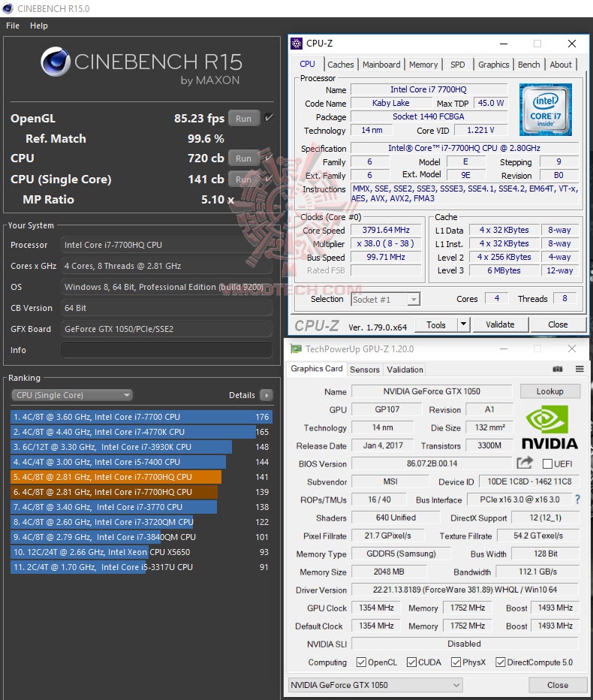Screen dimensions: 593x700
Task: Click the Core Speed 3791.64 MHz value
Action: click(x=386, y=230)
